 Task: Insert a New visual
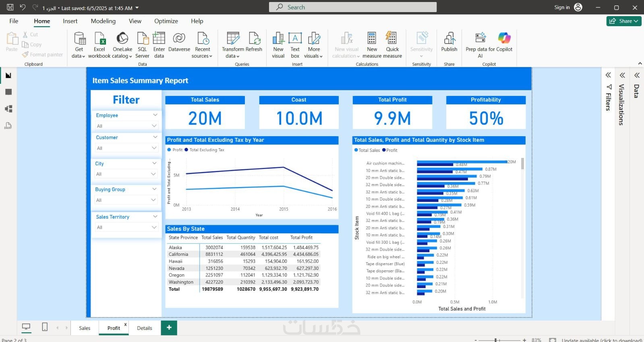click(x=278, y=45)
